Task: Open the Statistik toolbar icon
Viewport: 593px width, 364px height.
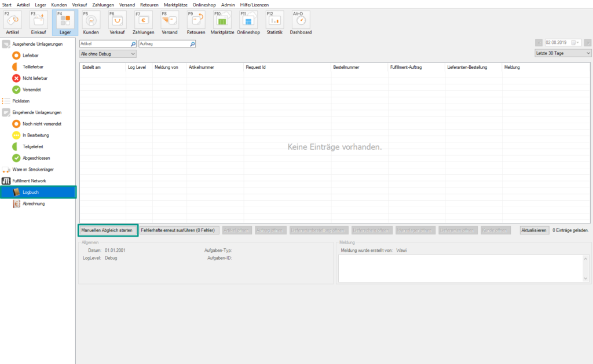Action: [274, 22]
